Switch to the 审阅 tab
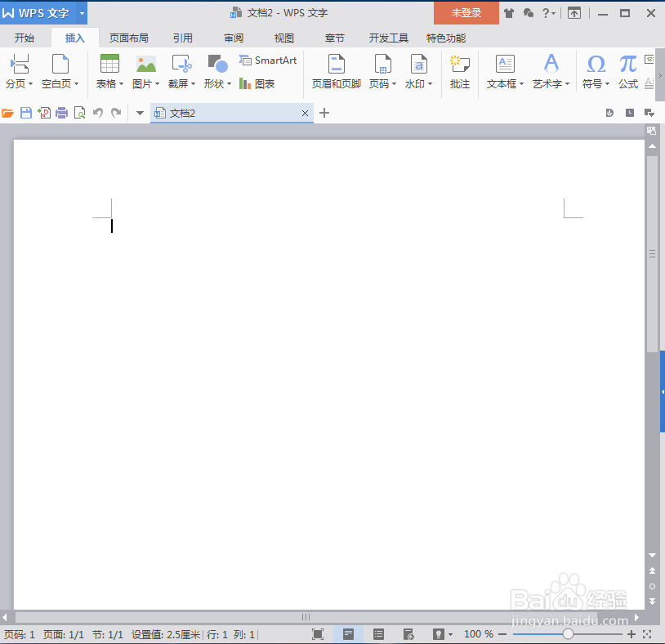This screenshot has width=665, height=644. coord(234,38)
